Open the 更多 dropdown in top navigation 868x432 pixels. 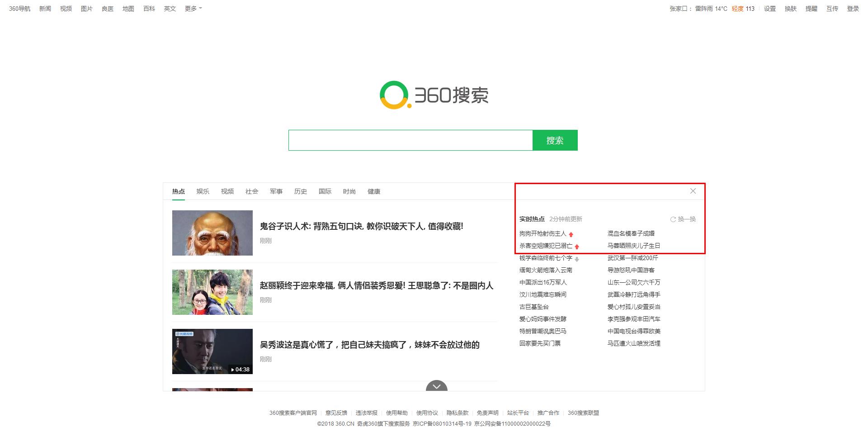(193, 9)
